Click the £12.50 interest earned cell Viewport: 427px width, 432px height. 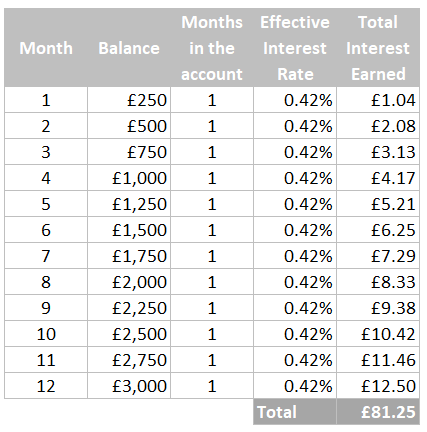point(378,386)
